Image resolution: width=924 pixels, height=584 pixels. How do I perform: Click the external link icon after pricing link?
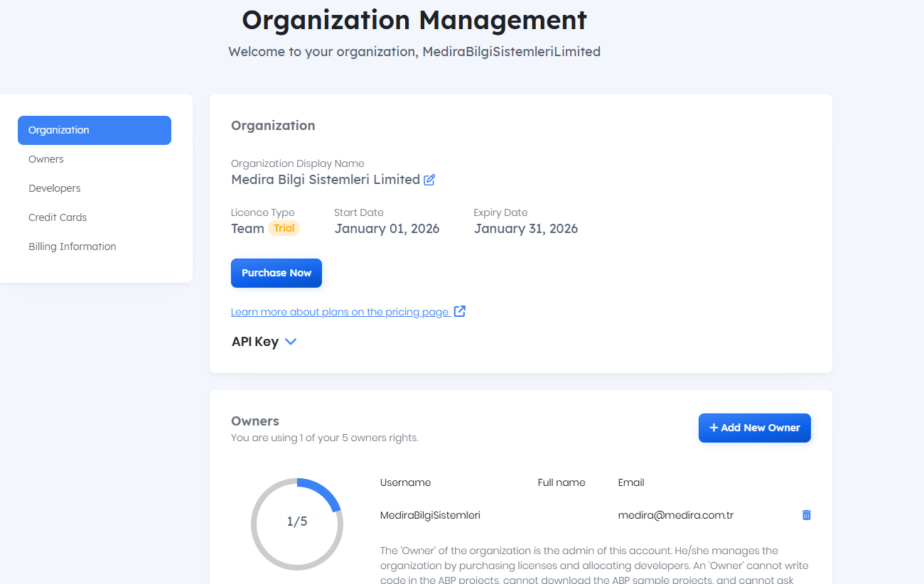point(460,311)
